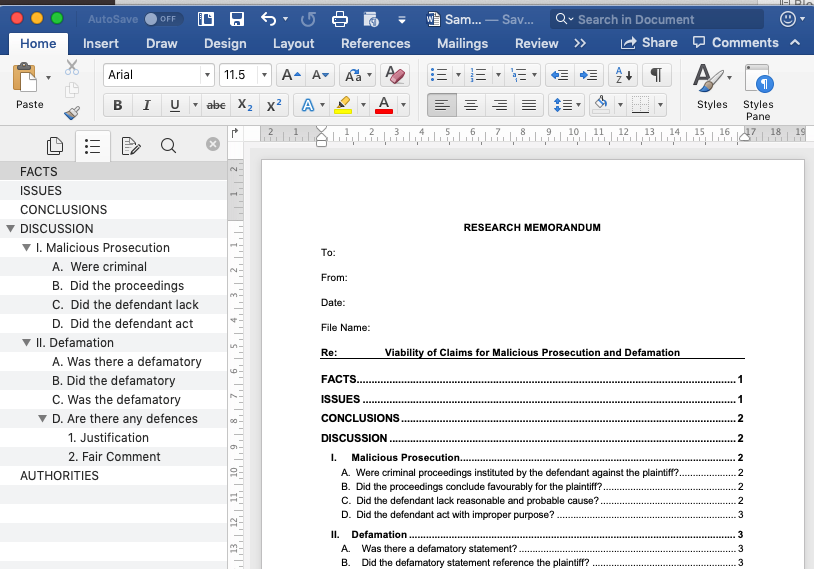814x569 pixels.
Task: Click CONCLUSIONS entry in table of contents
Action: (532, 418)
